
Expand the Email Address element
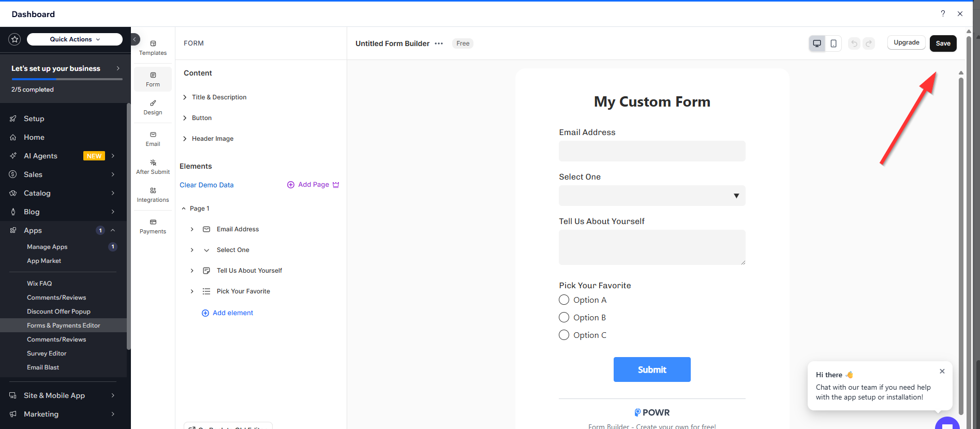point(192,229)
